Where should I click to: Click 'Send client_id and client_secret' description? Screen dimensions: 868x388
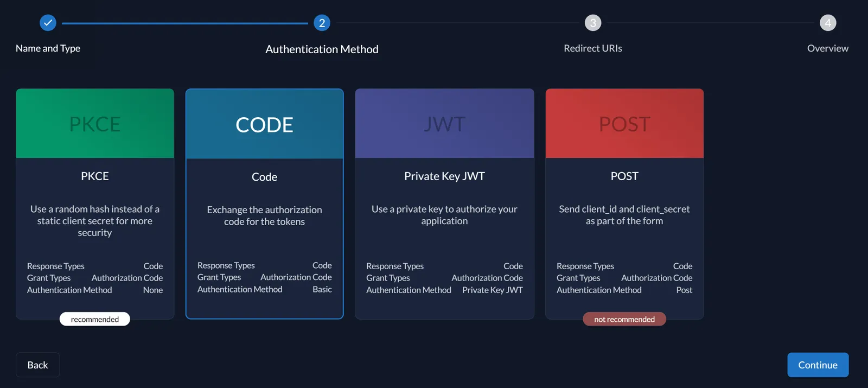point(624,215)
